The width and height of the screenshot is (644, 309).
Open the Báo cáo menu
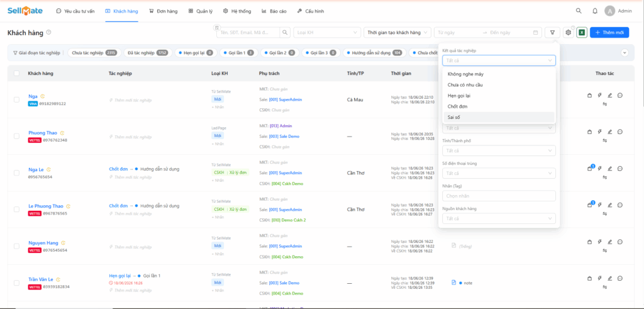coord(274,11)
